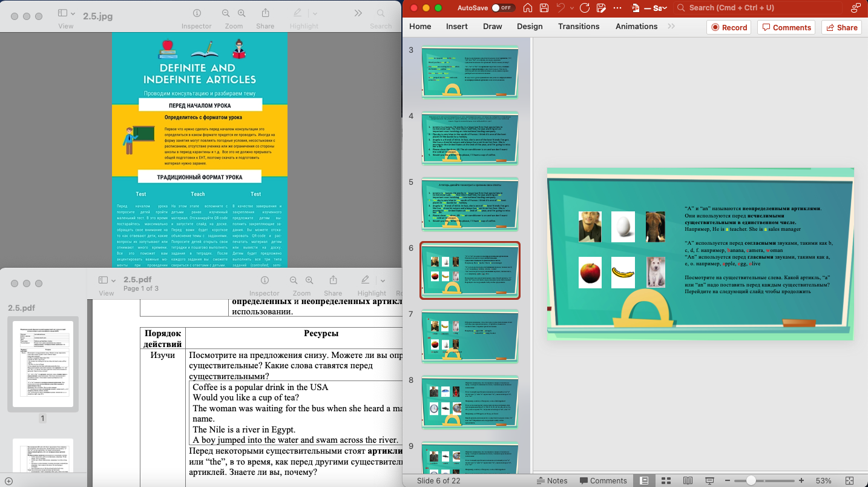Image resolution: width=868 pixels, height=487 pixels.
Task: Switch to the Design tab
Action: 530,27
